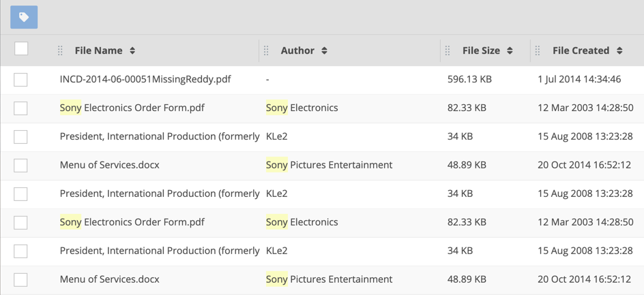644x295 pixels.
Task: Select the 596.13 KB file size cell
Action: click(469, 80)
